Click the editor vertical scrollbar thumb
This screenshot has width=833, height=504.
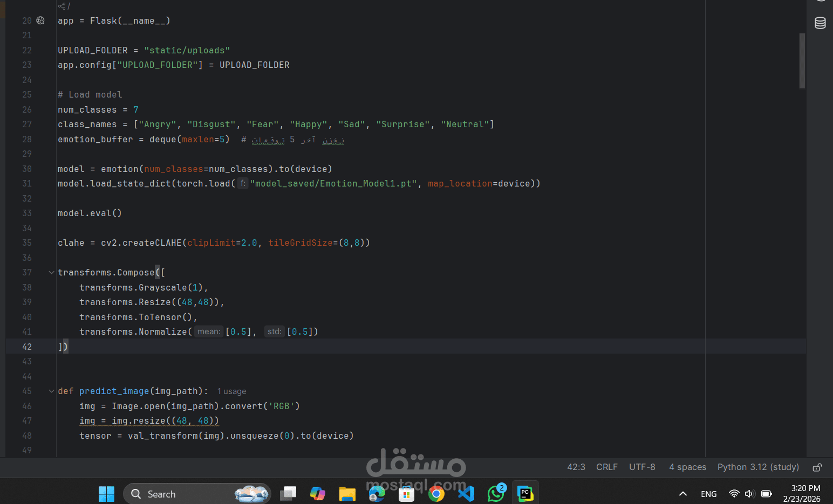802,61
